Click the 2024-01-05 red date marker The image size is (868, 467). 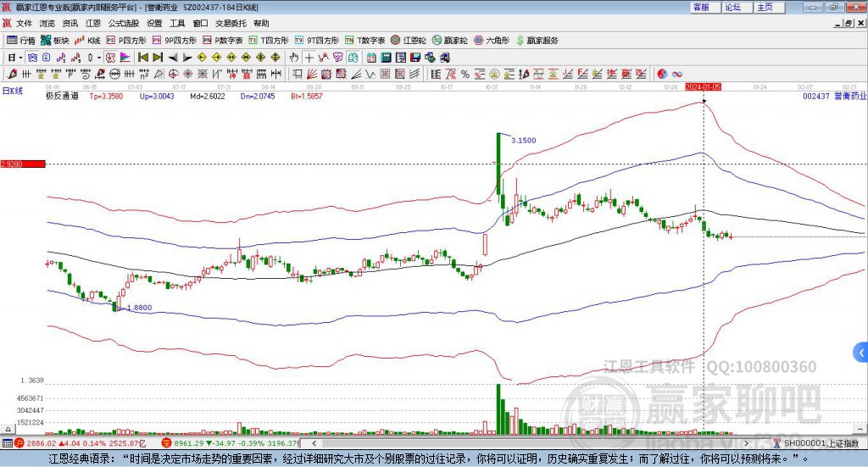point(703,86)
